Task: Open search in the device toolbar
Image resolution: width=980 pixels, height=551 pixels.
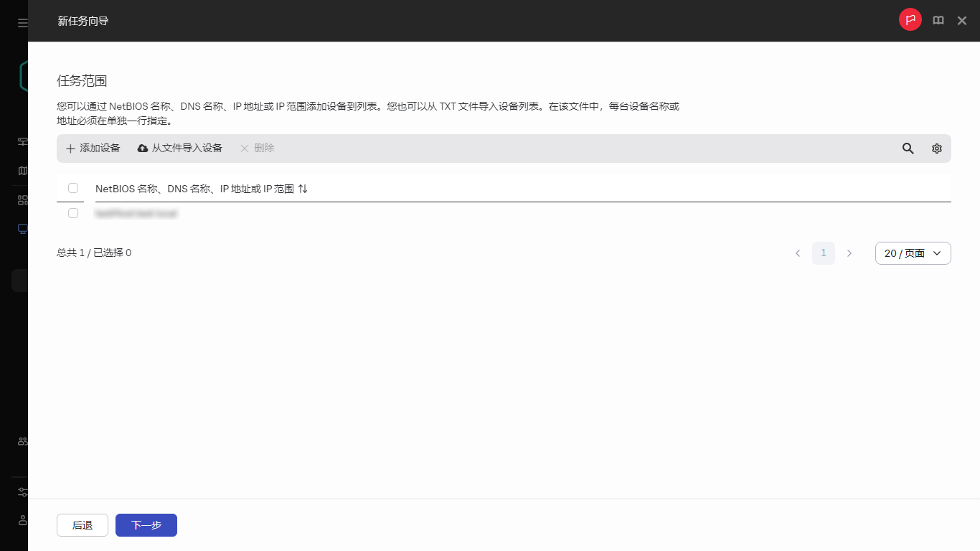Action: coord(908,149)
